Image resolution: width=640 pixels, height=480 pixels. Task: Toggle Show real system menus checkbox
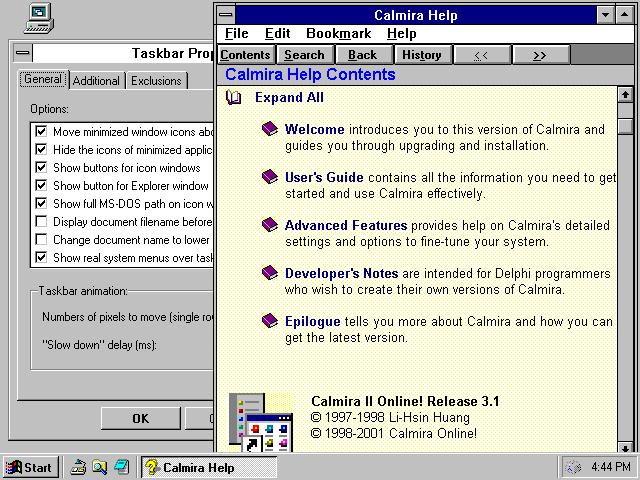point(41,257)
